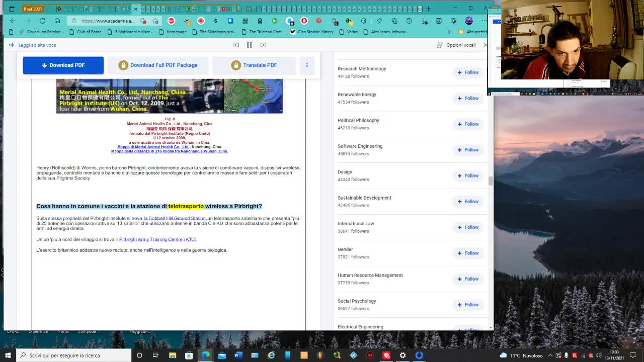Close the read aloud toolbar
The image size is (644, 362).
click(x=485, y=45)
